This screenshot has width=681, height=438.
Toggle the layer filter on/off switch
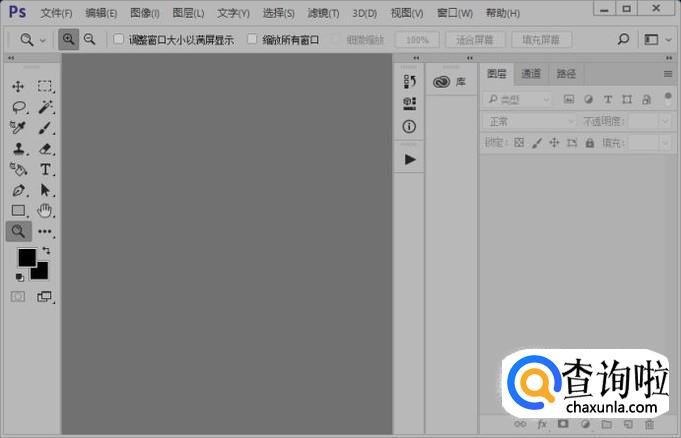point(668,99)
